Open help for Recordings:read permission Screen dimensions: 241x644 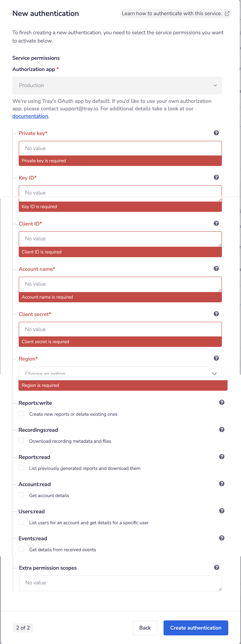222,429
